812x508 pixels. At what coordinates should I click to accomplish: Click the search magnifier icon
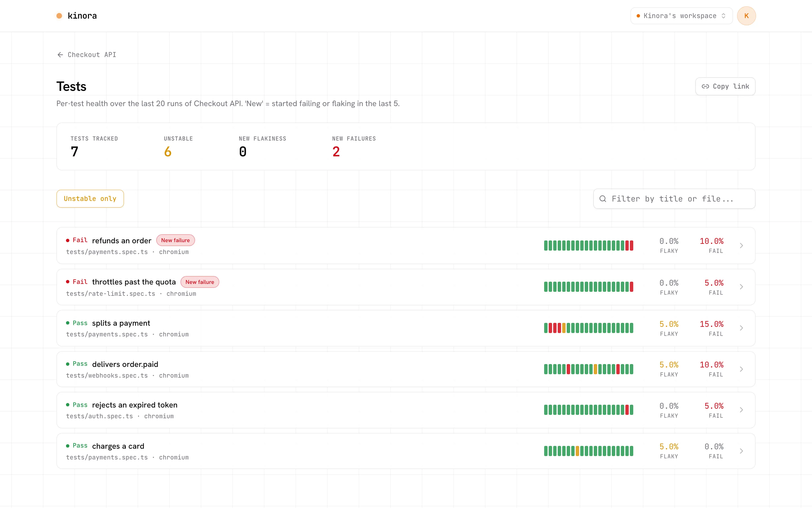point(603,199)
